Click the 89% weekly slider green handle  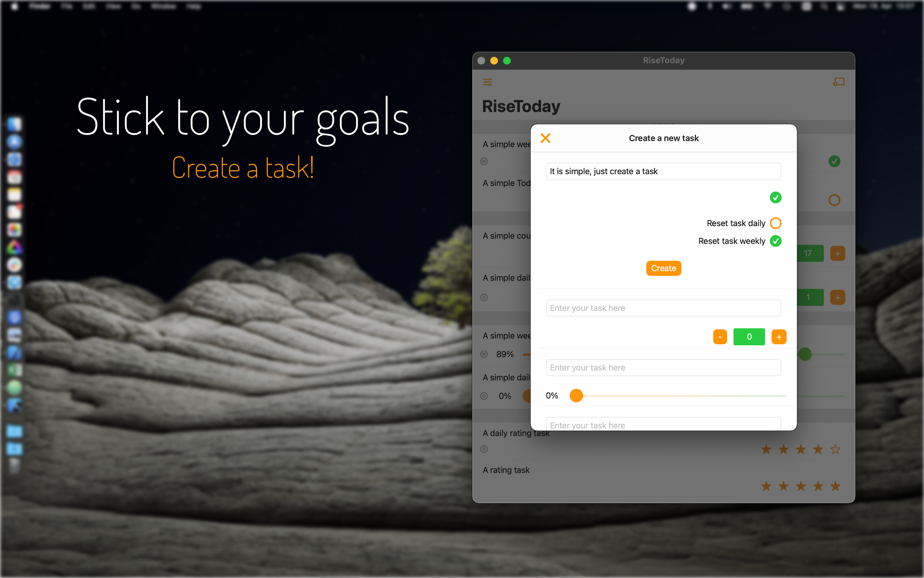[805, 355]
